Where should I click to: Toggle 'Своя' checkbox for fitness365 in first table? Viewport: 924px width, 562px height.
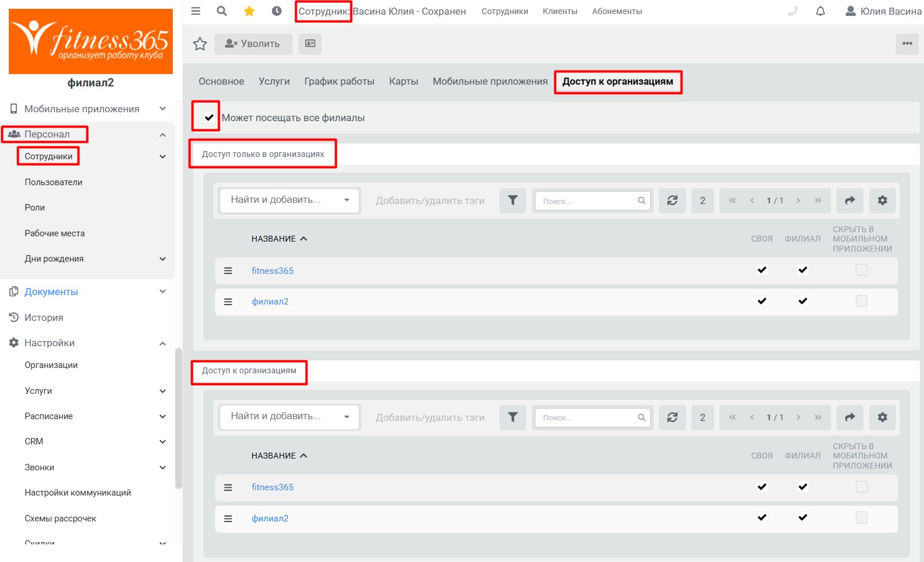click(762, 270)
